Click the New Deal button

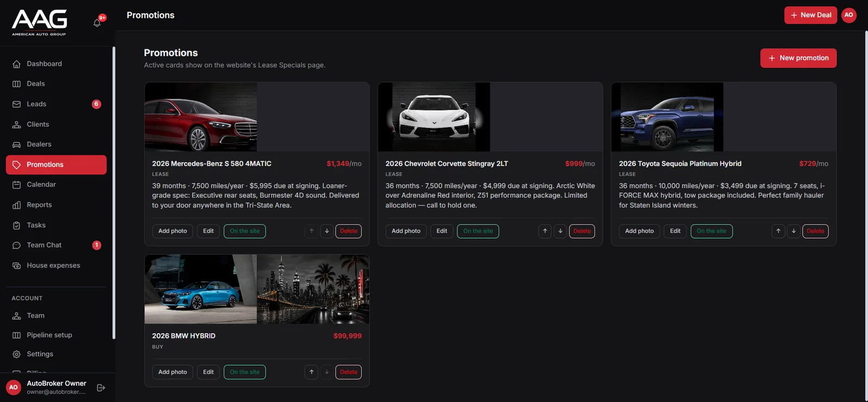pos(810,15)
